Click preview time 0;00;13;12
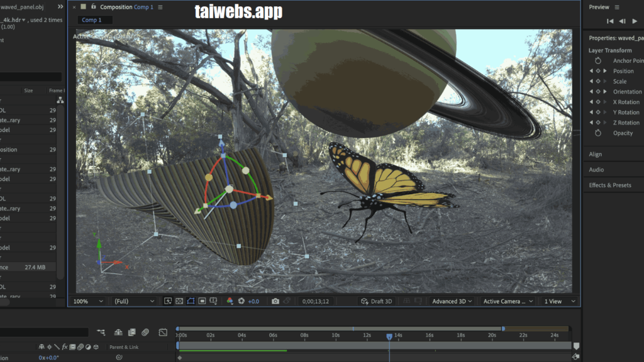 coord(316,301)
